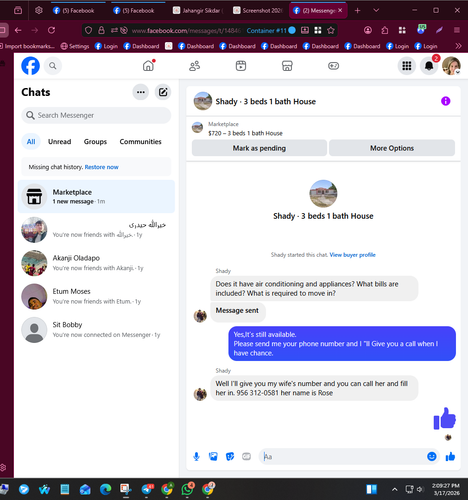The image size is (468, 500).
Task: Open the Marketplace chat thread
Action: click(96, 197)
